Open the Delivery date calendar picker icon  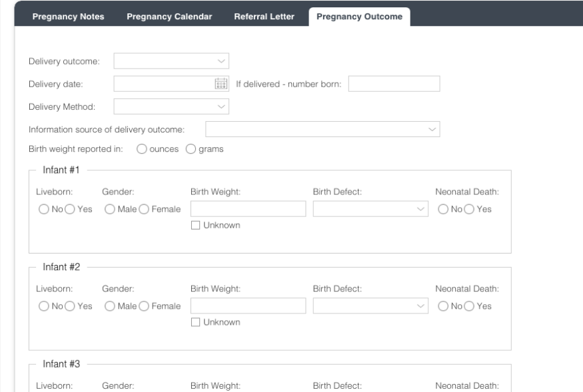click(x=221, y=83)
